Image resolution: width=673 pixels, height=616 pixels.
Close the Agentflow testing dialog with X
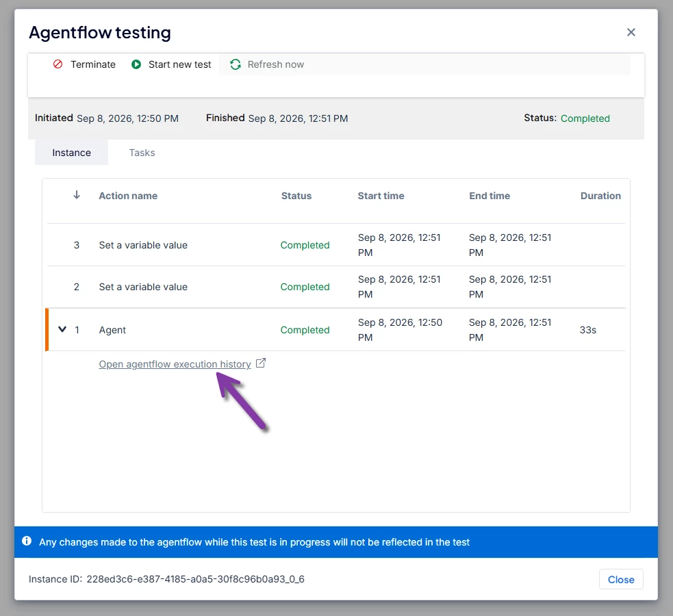(631, 32)
